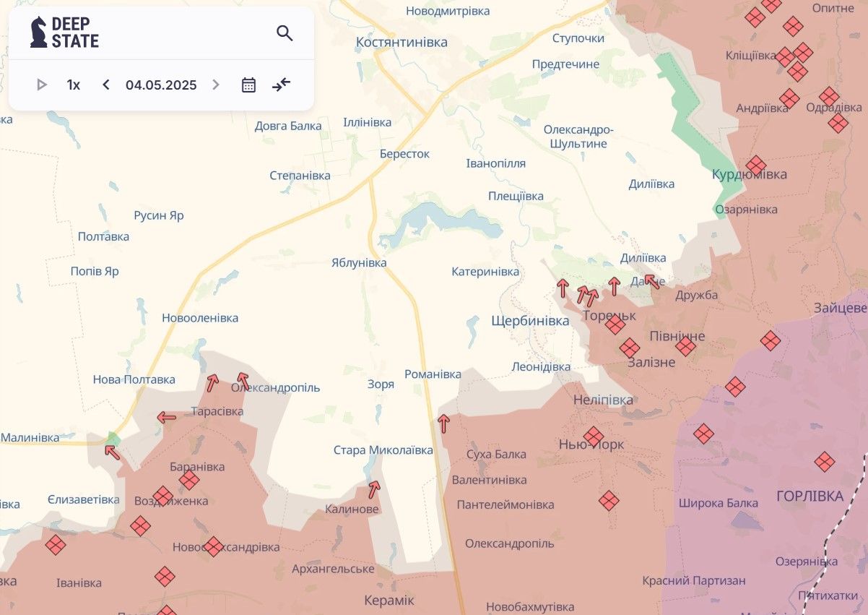Click the ГОРЛІВКА city label
This screenshot has height=615, width=868.
tap(809, 496)
